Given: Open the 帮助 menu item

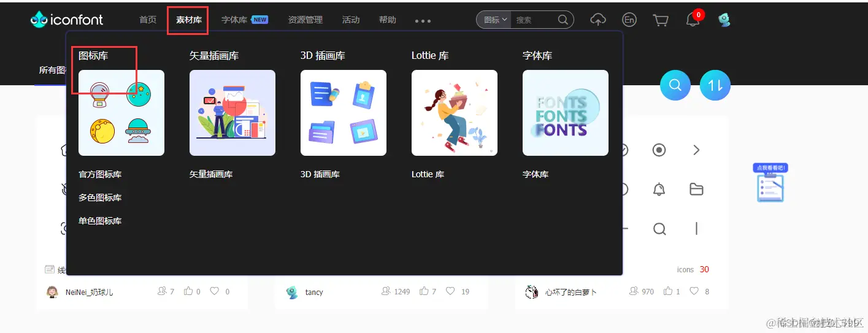Looking at the screenshot, I should coord(388,20).
